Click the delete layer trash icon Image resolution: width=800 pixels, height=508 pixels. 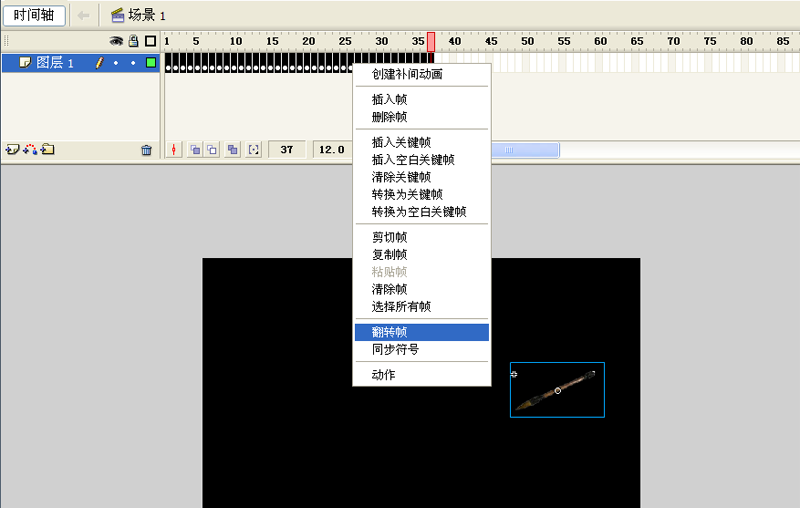pos(146,150)
